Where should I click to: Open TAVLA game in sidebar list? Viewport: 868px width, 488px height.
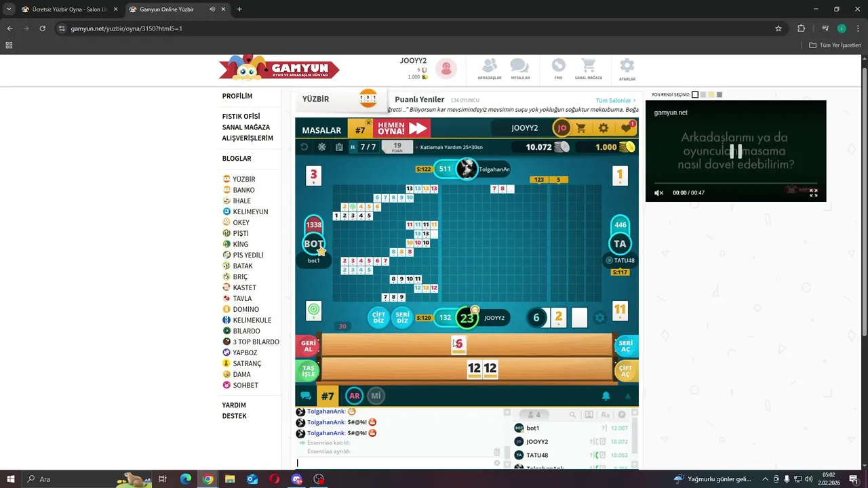tap(242, 298)
